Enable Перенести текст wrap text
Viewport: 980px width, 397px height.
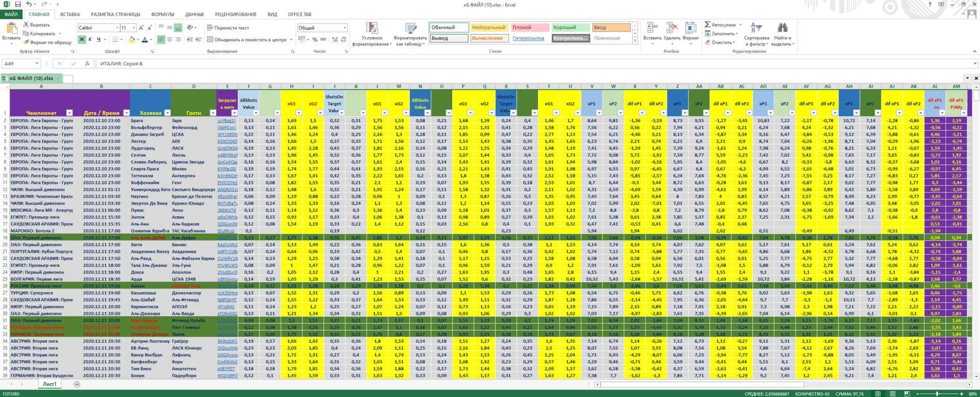click(x=228, y=28)
